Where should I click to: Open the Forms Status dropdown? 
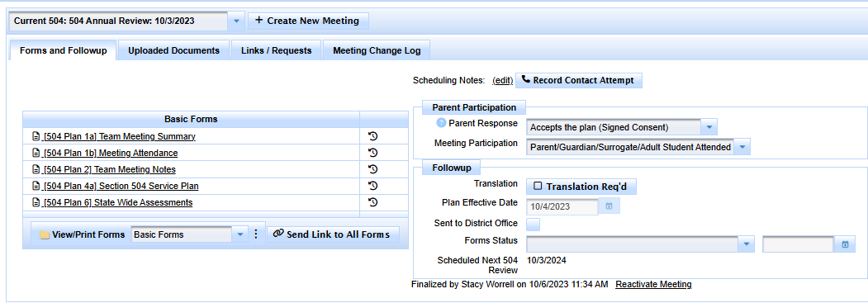pos(747,244)
